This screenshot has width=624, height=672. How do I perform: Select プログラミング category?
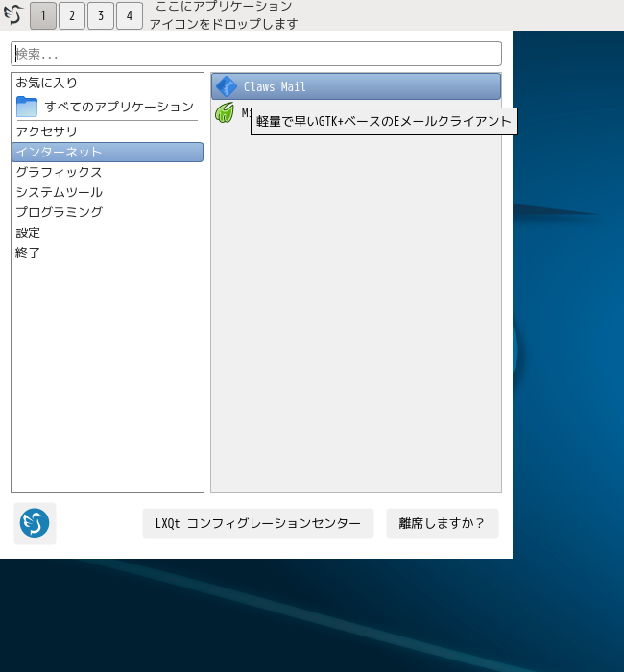point(108,212)
